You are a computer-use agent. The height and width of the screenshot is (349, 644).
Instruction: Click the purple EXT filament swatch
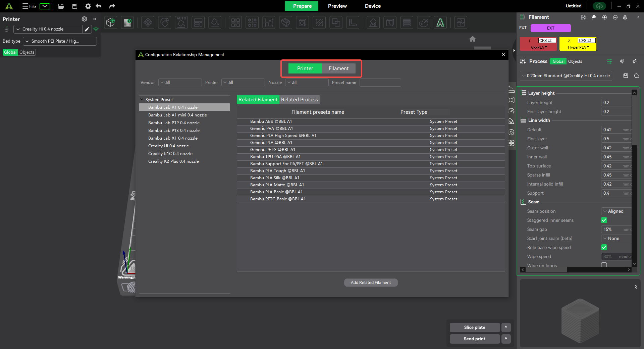click(x=550, y=28)
